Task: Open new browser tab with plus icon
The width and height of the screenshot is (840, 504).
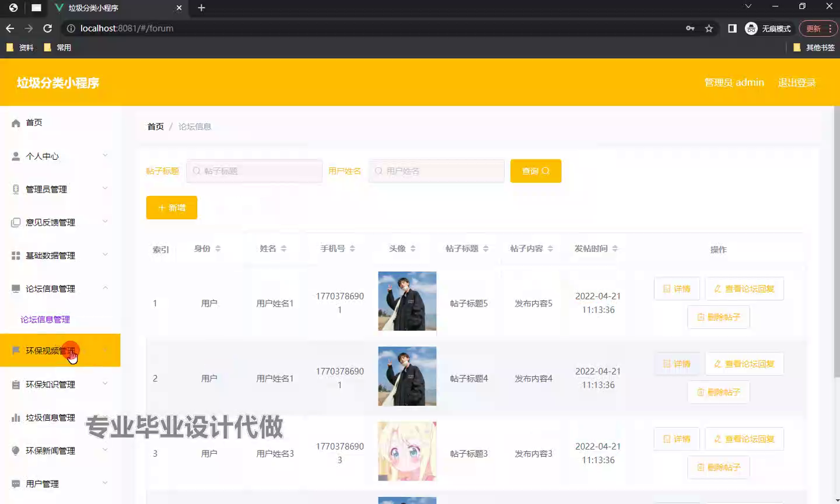Action: (x=201, y=8)
